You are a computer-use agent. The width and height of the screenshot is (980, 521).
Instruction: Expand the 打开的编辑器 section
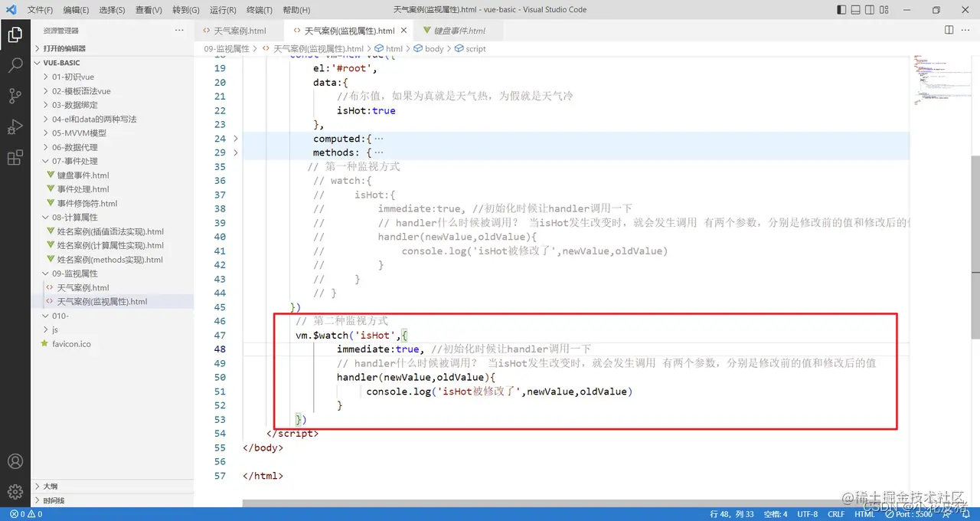click(112, 48)
